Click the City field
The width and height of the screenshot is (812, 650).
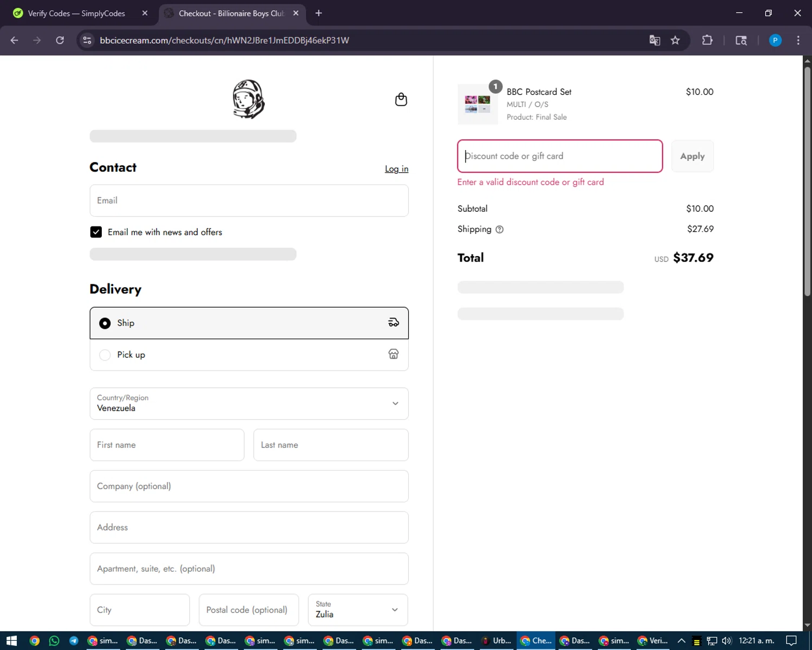point(140,610)
